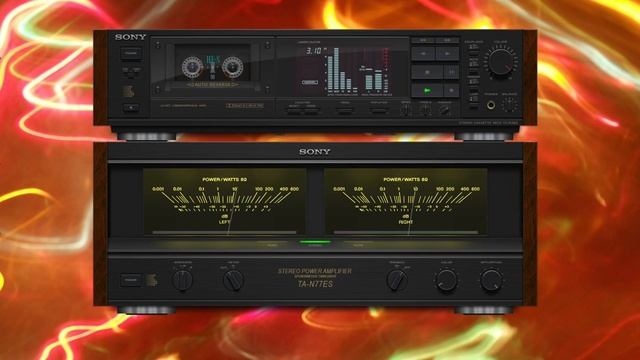The height and width of the screenshot is (360, 640).
Task: Click the SONY logo on the amplifier
Action: point(314,152)
